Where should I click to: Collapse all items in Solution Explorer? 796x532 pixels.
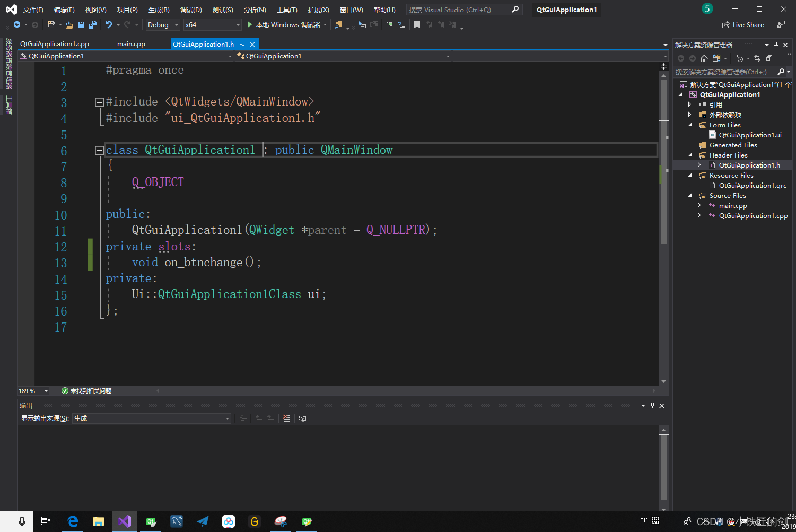[x=769, y=58]
